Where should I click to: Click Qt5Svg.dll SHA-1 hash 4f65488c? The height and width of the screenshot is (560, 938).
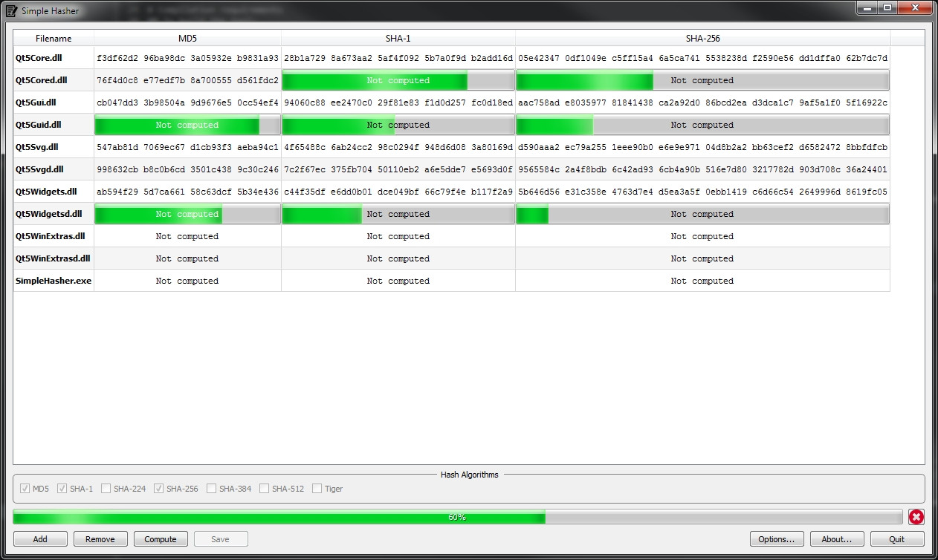(398, 147)
